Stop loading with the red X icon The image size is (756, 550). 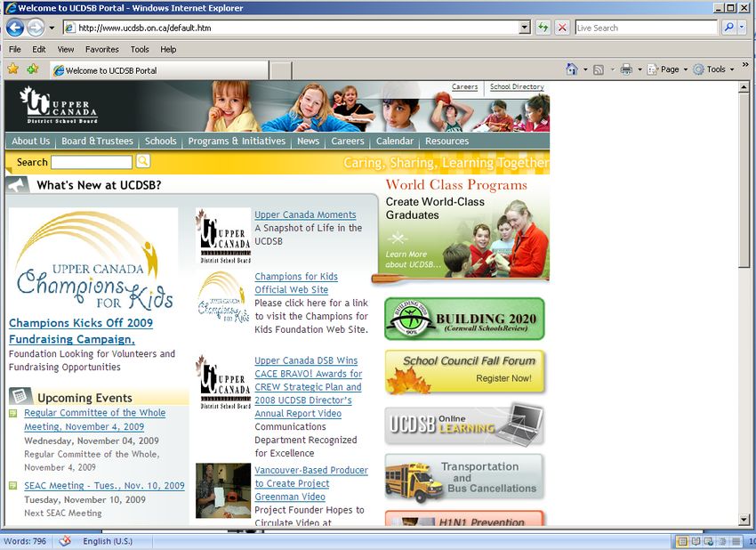[562, 28]
